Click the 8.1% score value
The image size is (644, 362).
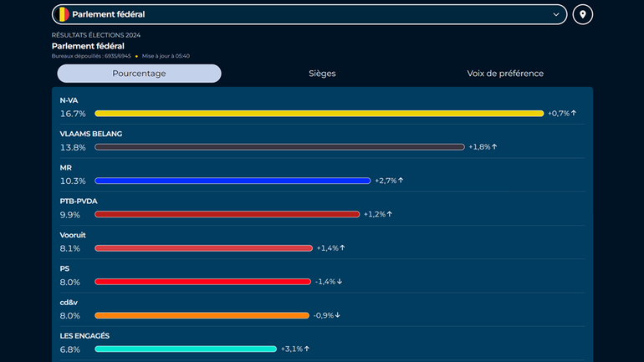pyautogui.click(x=69, y=248)
